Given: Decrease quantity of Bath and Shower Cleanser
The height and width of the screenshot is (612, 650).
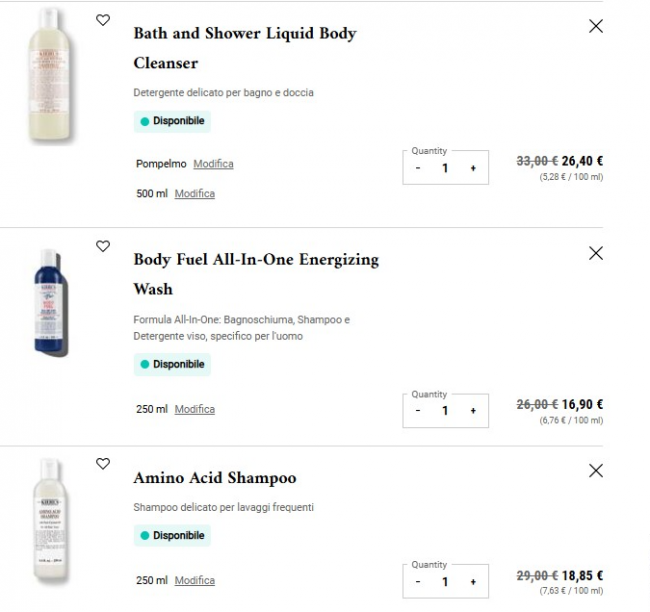Looking at the screenshot, I should tap(418, 168).
